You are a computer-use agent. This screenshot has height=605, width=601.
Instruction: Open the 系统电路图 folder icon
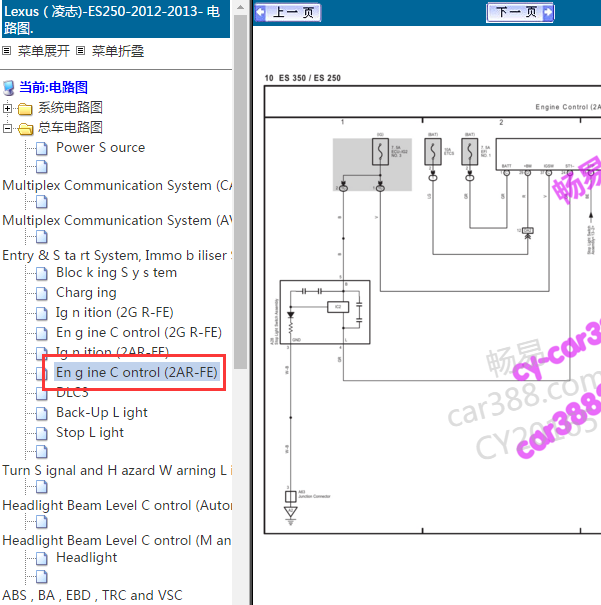pyautogui.click(x=25, y=109)
